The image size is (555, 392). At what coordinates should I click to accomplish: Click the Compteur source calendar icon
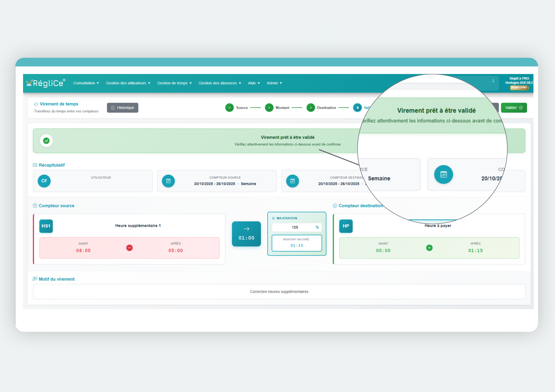click(168, 181)
